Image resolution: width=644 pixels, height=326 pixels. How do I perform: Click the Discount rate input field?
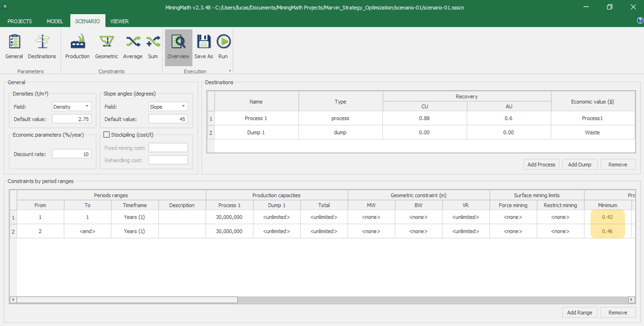(x=71, y=154)
